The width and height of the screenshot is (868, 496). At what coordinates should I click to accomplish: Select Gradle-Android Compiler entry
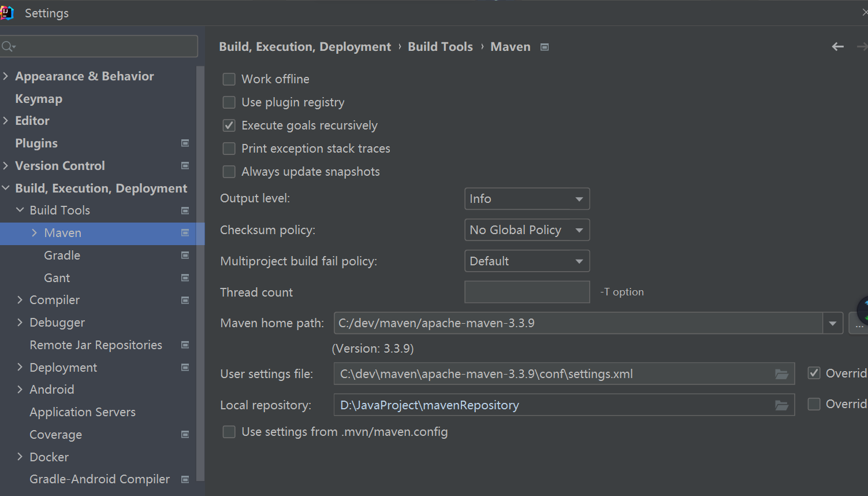99,479
